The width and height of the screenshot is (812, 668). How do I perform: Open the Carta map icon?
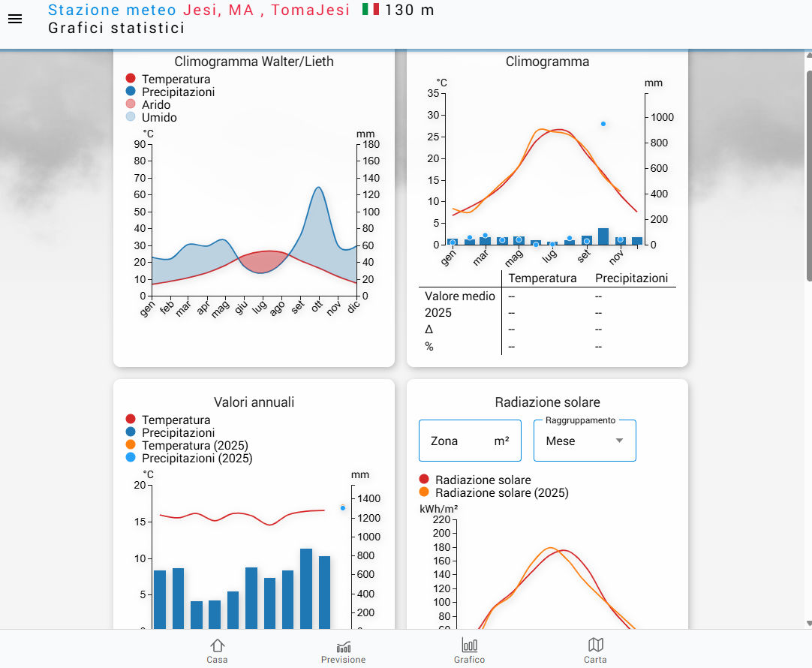595,650
